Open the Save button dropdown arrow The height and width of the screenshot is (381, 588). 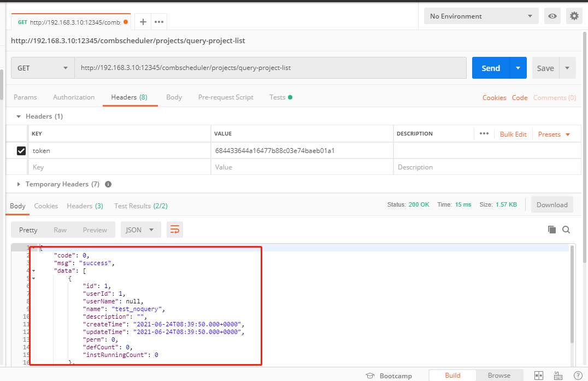(x=567, y=68)
